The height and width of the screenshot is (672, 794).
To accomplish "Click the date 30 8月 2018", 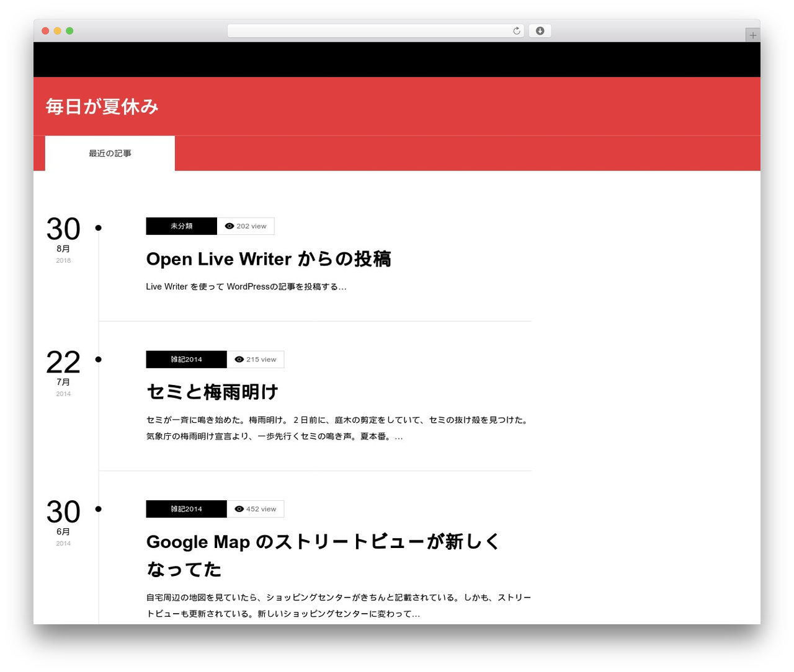I will [63, 239].
